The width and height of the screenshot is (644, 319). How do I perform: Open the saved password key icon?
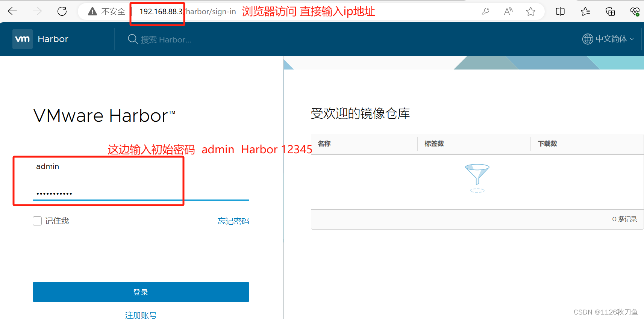[x=485, y=12]
